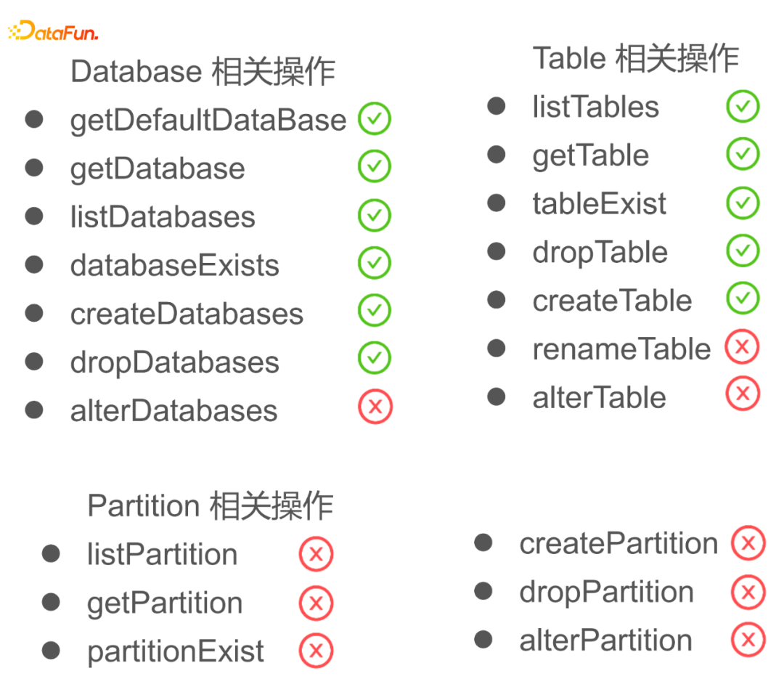This screenshot has height=679, width=784.
Task: Select the green check beside listTables
Action: pyautogui.click(x=743, y=106)
